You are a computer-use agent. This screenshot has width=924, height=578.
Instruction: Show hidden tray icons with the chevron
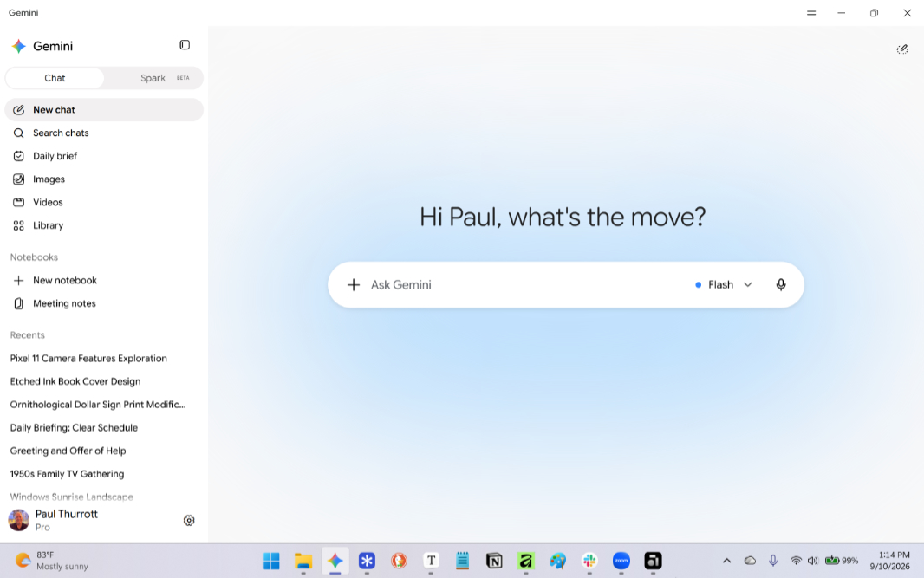click(726, 561)
